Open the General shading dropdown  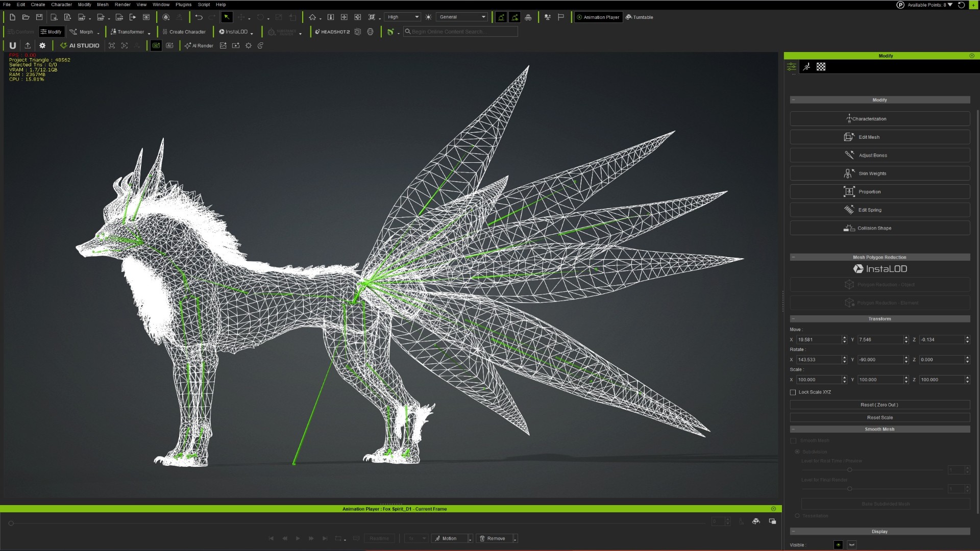(463, 17)
